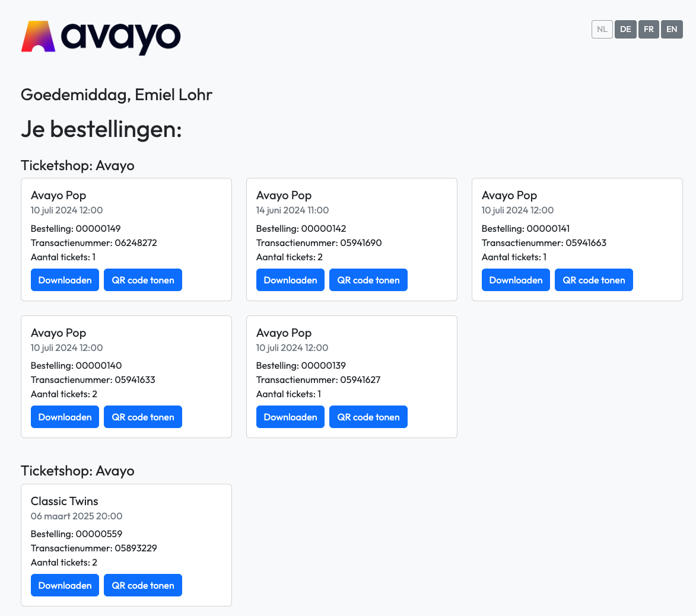Show QR code for order 00000140
The width and height of the screenshot is (696, 616).
click(143, 417)
